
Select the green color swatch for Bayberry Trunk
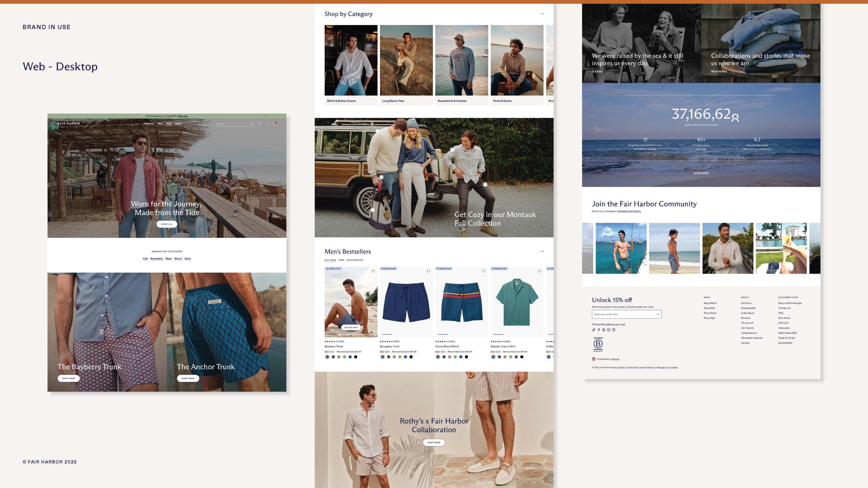[x=344, y=357]
